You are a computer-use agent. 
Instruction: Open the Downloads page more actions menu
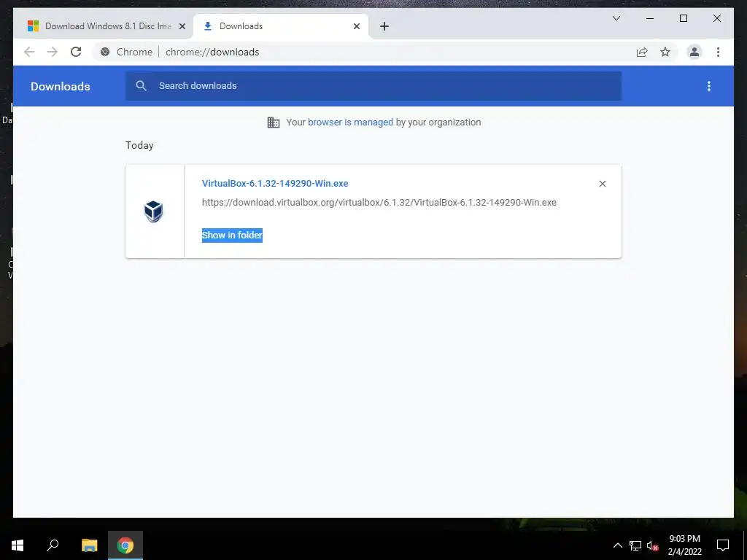point(709,86)
